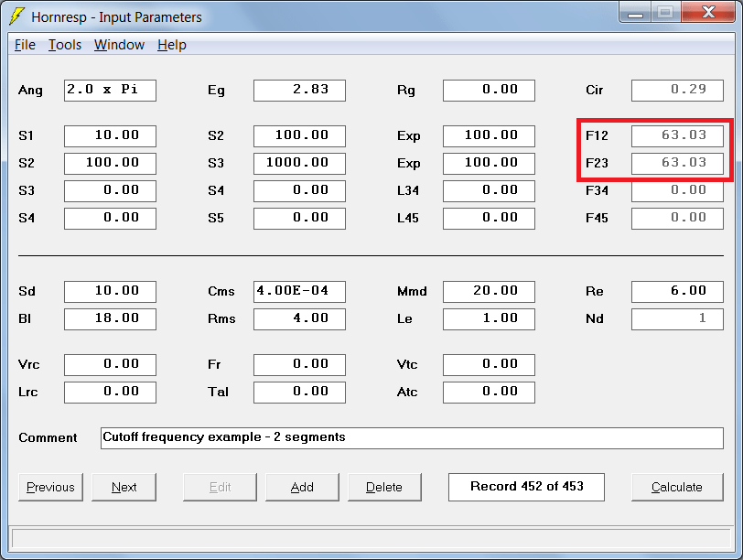743x560 pixels.
Task: Click the Atc input field
Action: click(x=489, y=393)
